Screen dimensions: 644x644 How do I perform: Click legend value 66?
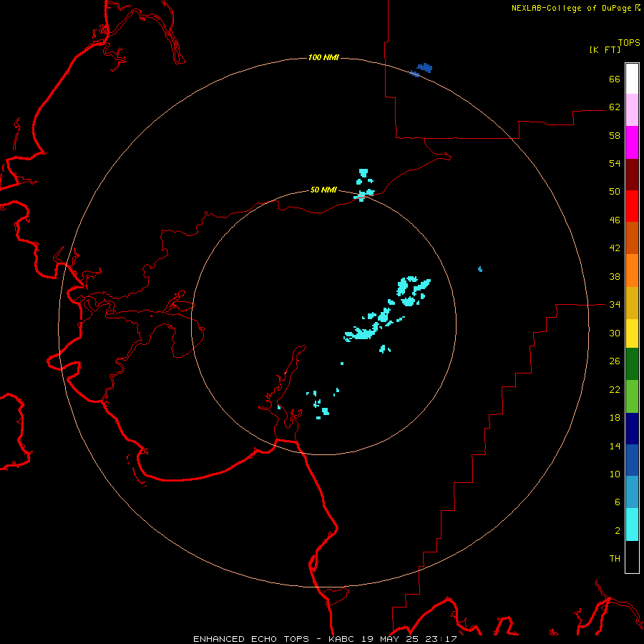click(615, 79)
